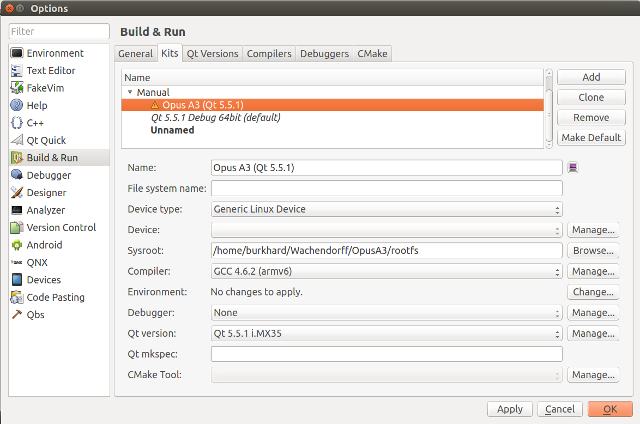Click the Name column header
Image resolution: width=640 pixels, height=424 pixels.
[x=333, y=78]
